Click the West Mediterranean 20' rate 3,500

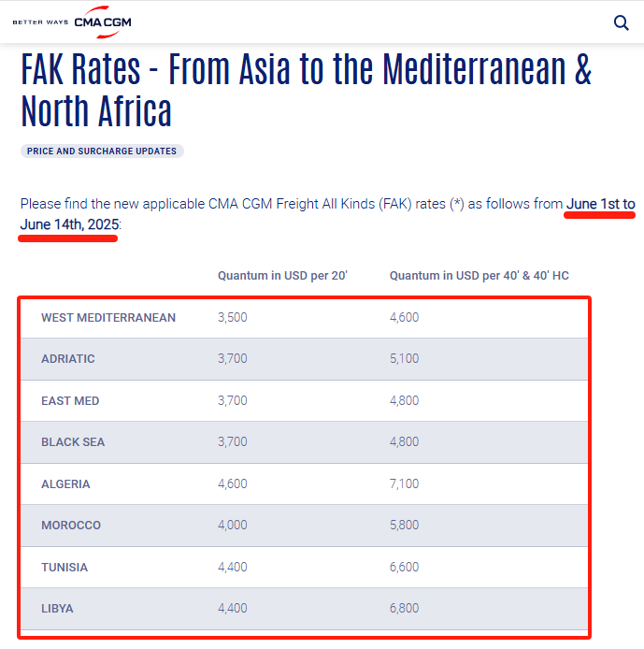tap(233, 317)
